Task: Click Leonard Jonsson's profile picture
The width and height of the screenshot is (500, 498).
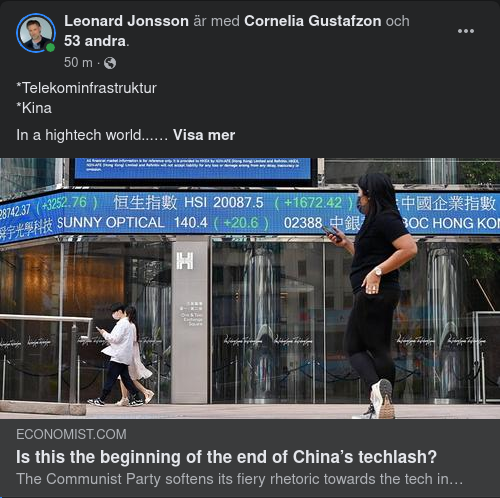Action: coord(36,33)
